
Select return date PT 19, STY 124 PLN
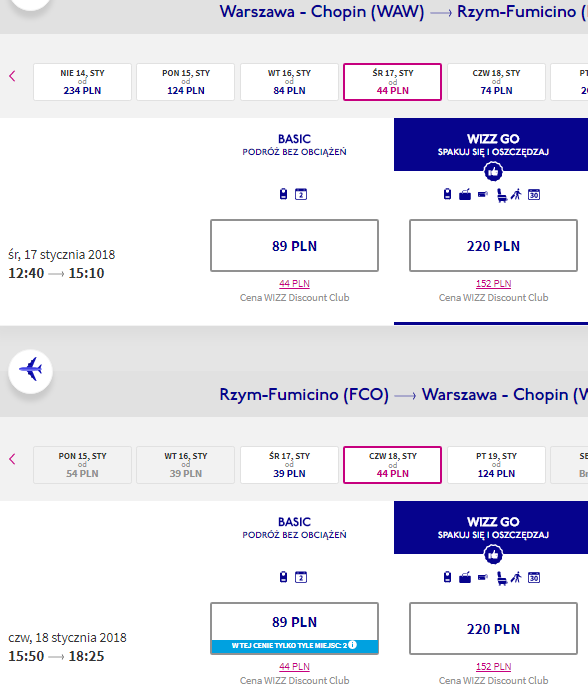tap(496, 465)
